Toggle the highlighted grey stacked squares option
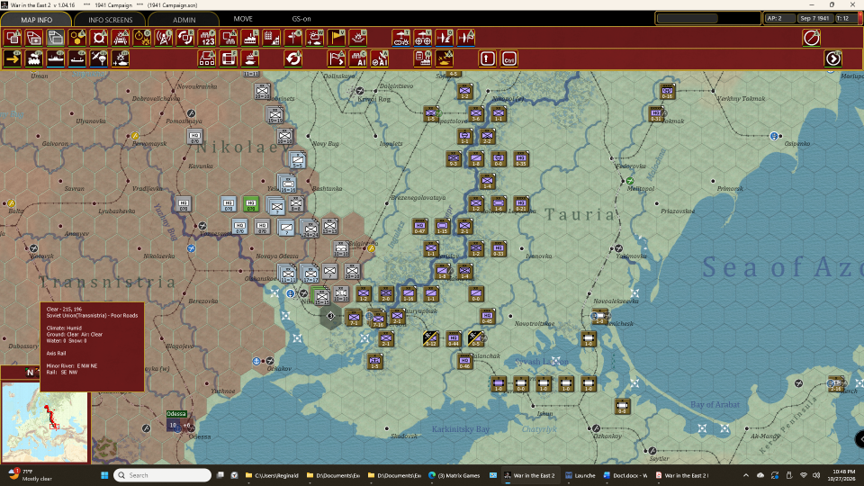Viewport: 864px width, 486px height. point(55,37)
